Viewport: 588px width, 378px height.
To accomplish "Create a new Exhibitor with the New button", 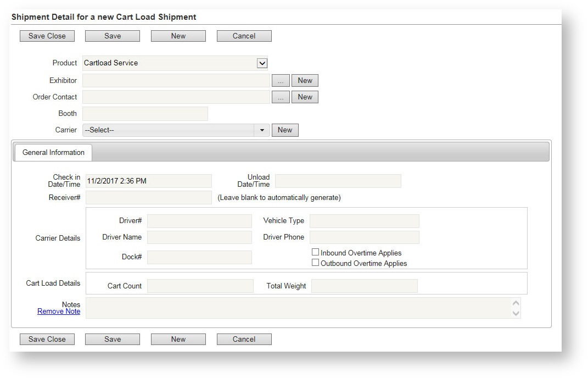I will (305, 80).
